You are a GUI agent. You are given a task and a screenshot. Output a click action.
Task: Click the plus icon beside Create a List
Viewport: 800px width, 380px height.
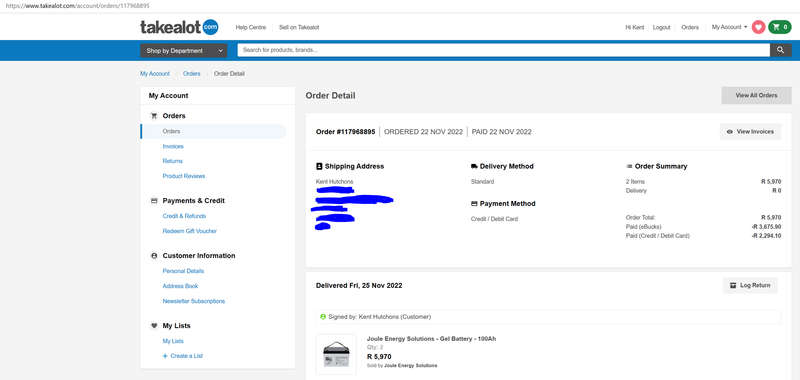[x=165, y=356]
